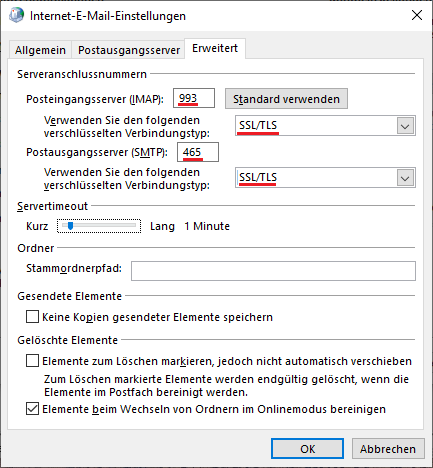Click the right end of the Servertimeout slider track
433x468 pixels.
[x=134, y=226]
